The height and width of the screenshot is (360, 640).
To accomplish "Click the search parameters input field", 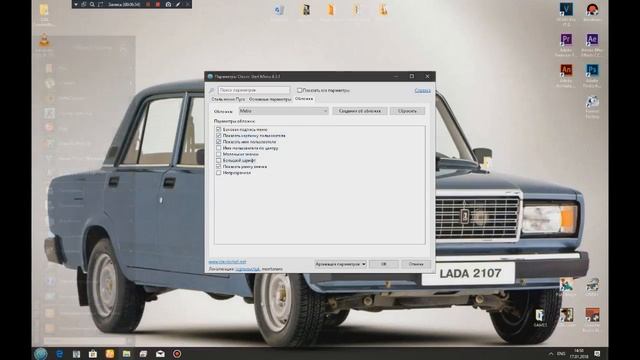I will pyautogui.click(x=254, y=90).
